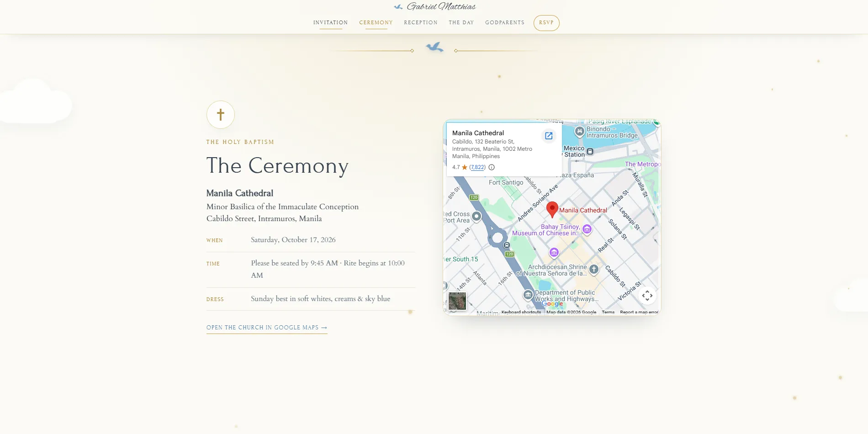Click the rating info icon beside reviews
The image size is (868, 434).
pos(492,167)
